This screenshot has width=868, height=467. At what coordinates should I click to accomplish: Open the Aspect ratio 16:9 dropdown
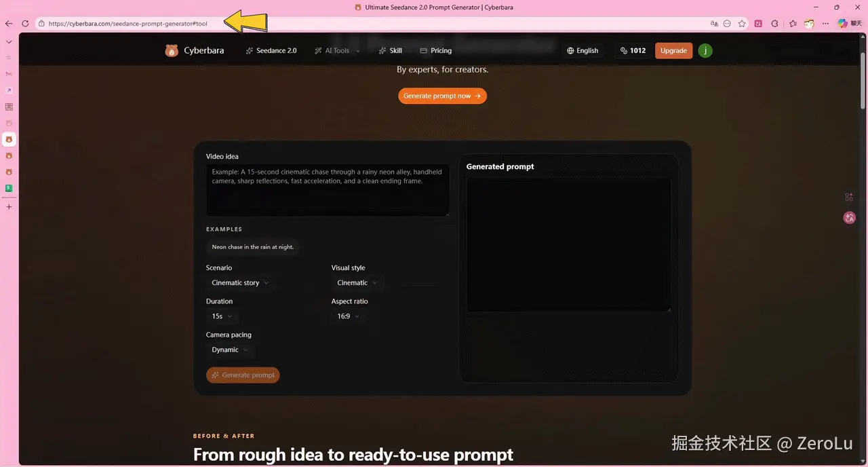(349, 316)
